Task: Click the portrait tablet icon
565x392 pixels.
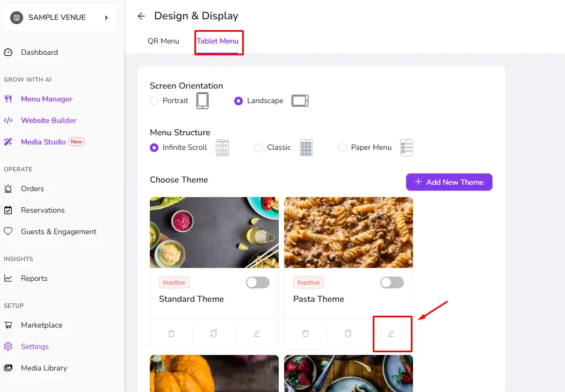Action: pyautogui.click(x=202, y=100)
